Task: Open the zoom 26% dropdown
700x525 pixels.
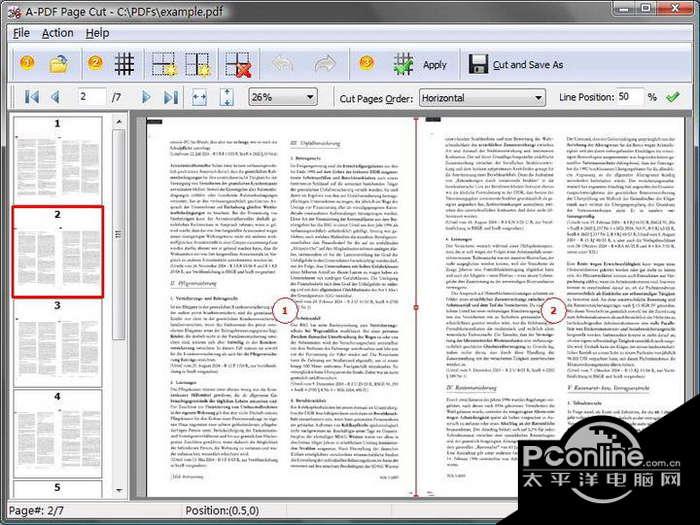Action: tap(283, 97)
